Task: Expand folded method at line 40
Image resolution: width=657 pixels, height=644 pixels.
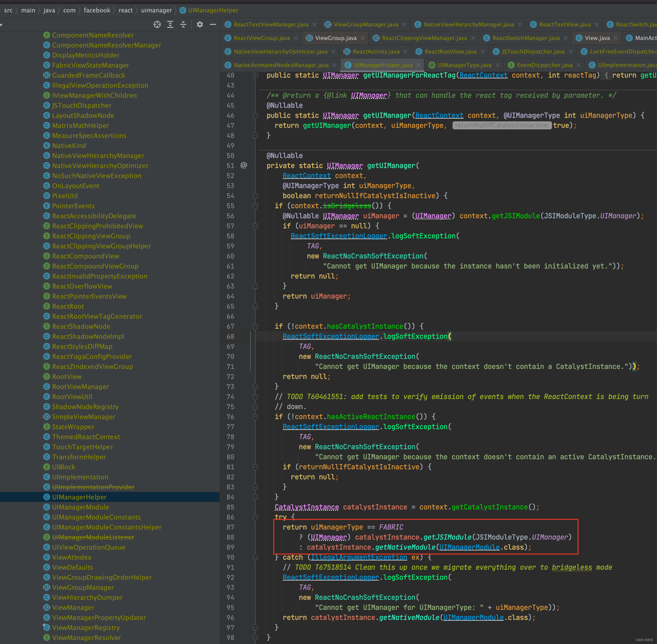Action: pos(255,75)
